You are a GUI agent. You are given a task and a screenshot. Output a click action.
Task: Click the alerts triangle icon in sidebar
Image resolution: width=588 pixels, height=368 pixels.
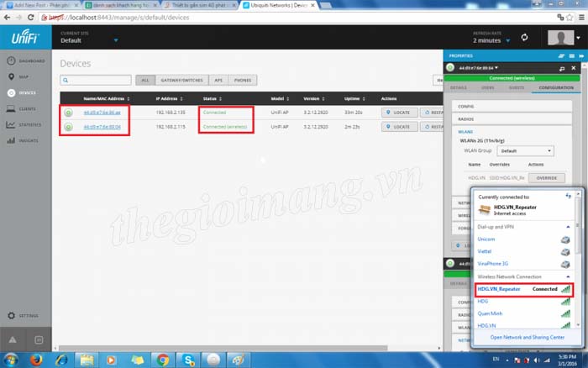(x=13, y=340)
